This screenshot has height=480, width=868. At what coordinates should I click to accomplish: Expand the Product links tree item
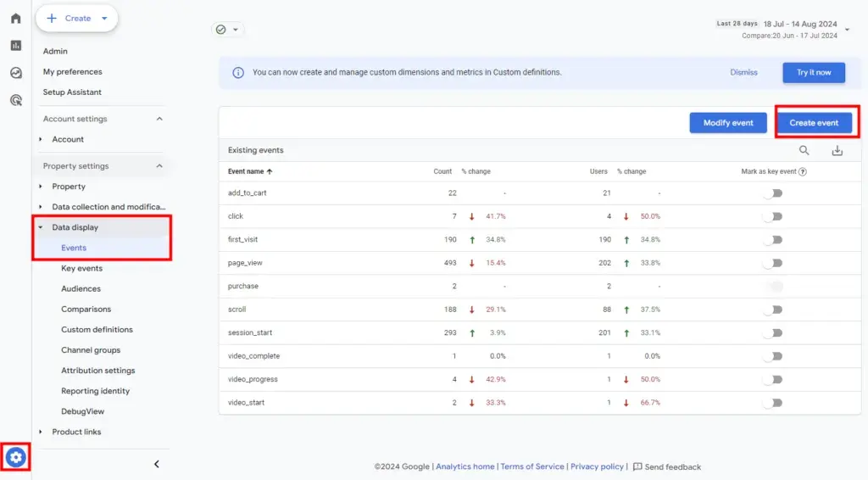[40, 432]
